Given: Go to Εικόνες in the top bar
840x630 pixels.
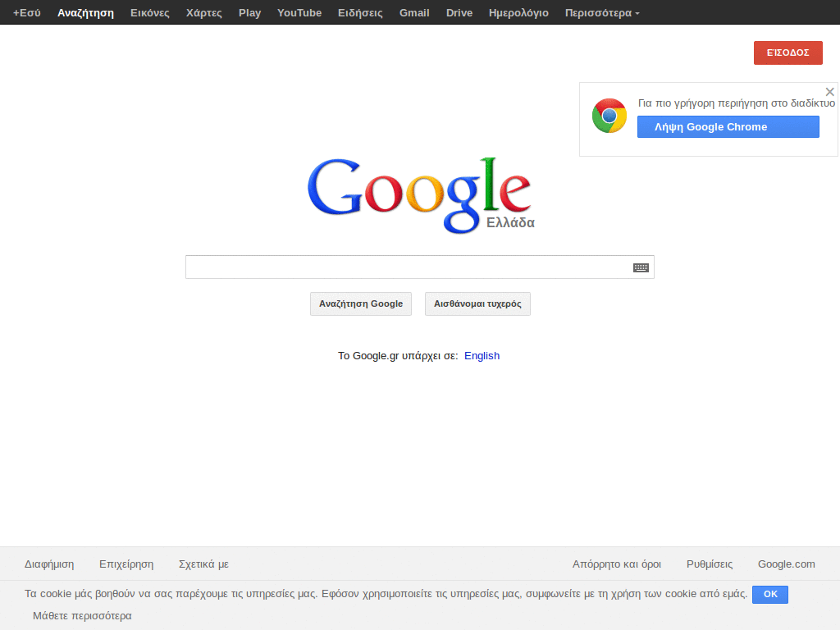Looking at the screenshot, I should click(x=150, y=13).
